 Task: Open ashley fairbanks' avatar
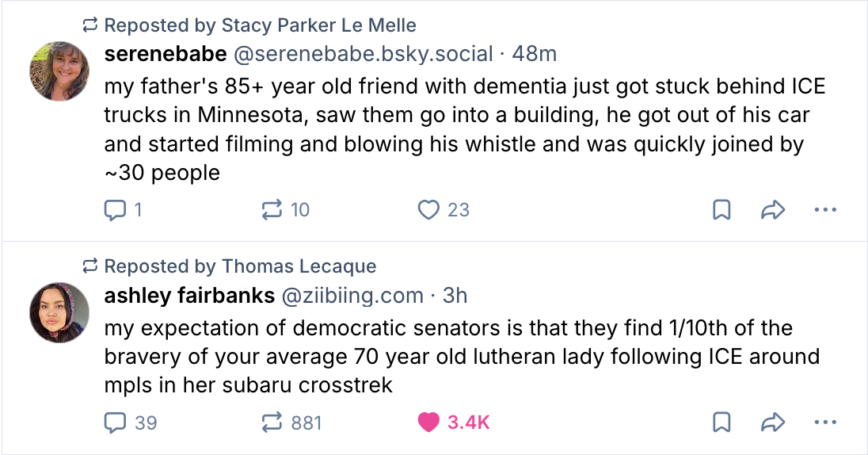59,312
